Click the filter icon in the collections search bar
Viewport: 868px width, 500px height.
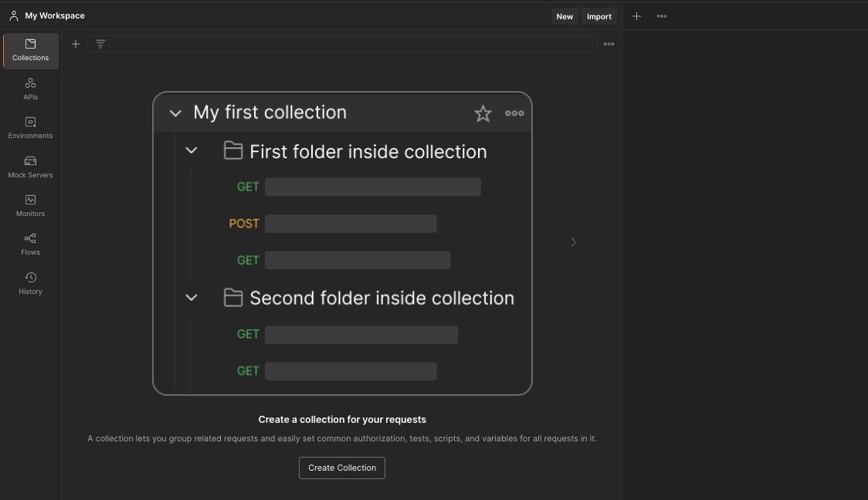(x=100, y=44)
